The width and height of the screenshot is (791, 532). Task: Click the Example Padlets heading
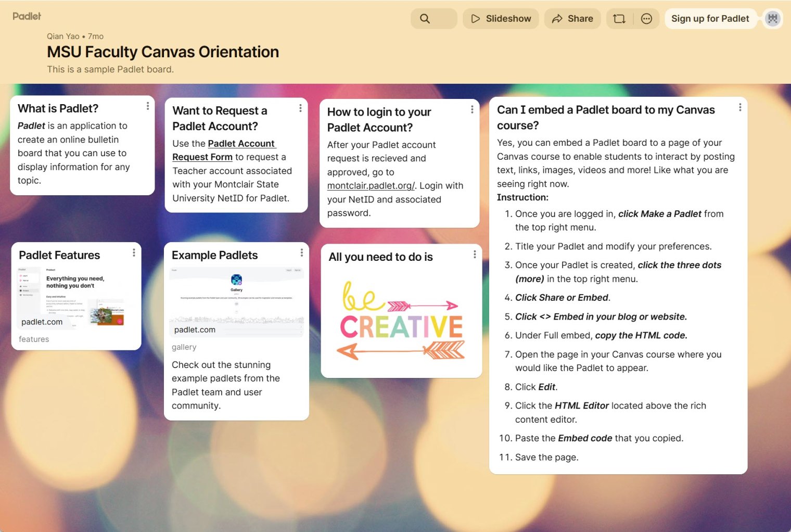coord(214,255)
